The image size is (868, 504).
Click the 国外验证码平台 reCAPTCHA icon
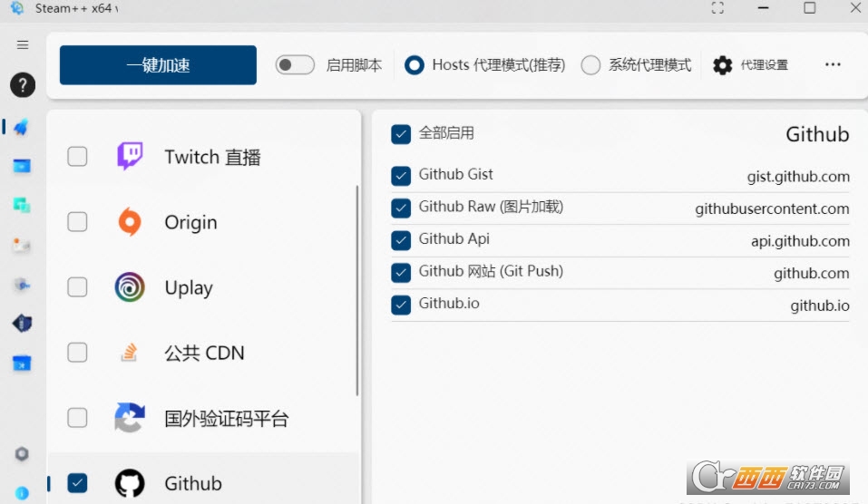130,418
